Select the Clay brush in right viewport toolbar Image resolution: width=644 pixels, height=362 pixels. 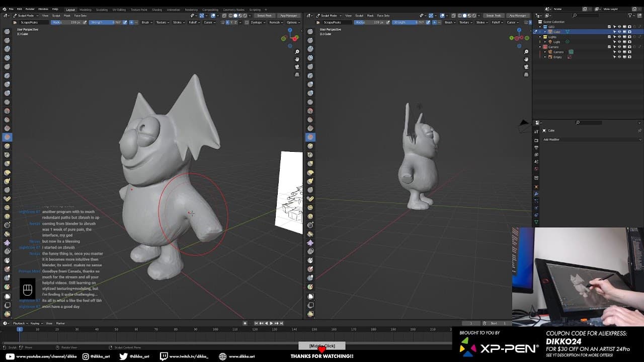pyautogui.click(x=310, y=49)
